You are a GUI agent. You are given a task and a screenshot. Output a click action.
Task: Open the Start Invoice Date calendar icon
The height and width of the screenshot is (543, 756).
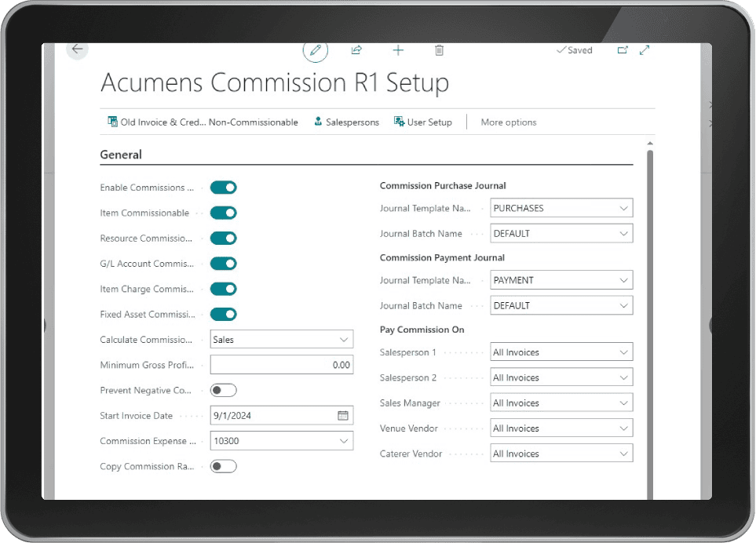pos(343,416)
